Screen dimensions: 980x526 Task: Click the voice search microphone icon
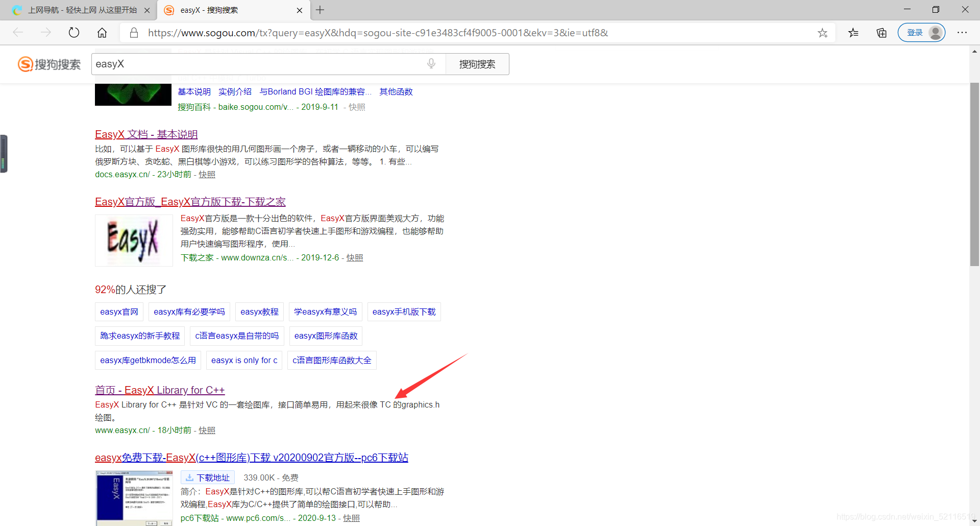(431, 63)
